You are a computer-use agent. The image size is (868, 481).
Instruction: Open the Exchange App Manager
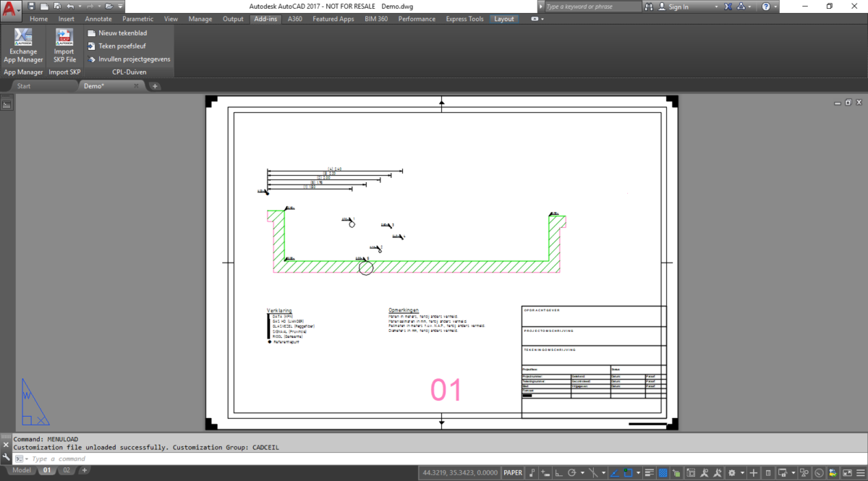pyautogui.click(x=23, y=47)
